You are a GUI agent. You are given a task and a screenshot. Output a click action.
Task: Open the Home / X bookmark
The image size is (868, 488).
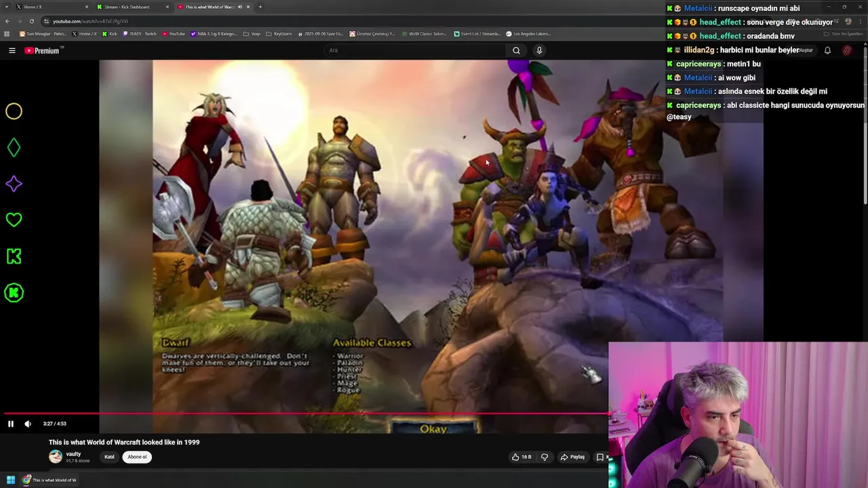83,34
